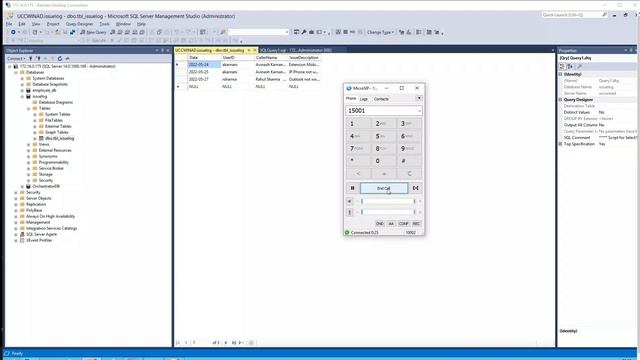The height and width of the screenshot is (360, 640).
Task: Expand the Database Snapshots node
Action: 22,84
